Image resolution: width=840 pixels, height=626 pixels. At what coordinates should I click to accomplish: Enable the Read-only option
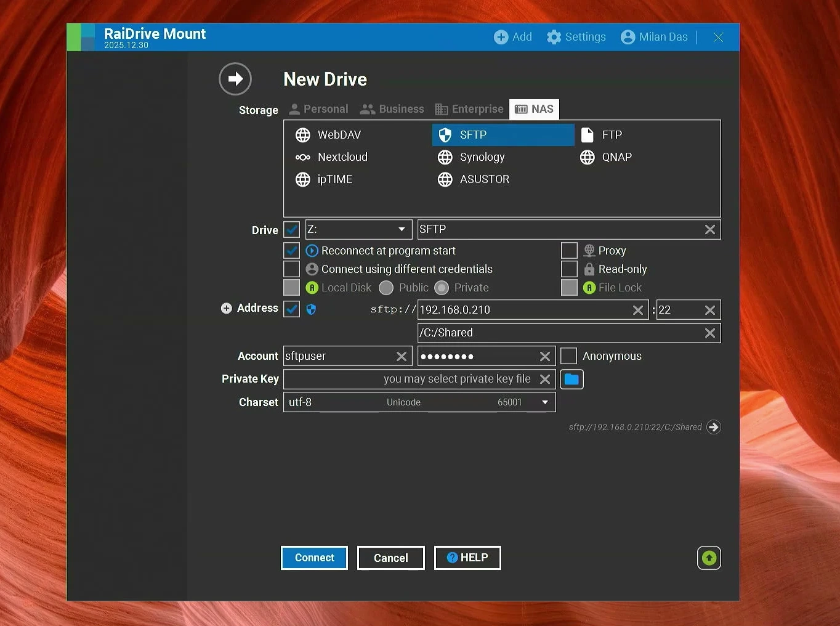570,269
